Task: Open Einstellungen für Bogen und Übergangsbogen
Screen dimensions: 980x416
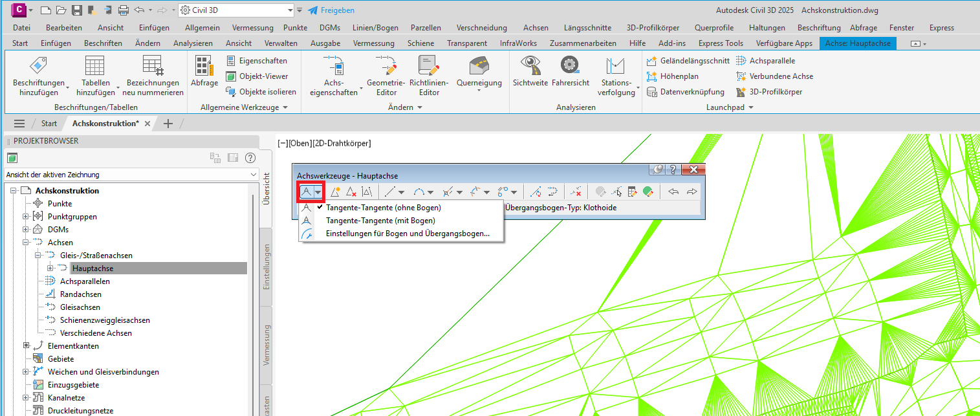Action: click(x=408, y=234)
